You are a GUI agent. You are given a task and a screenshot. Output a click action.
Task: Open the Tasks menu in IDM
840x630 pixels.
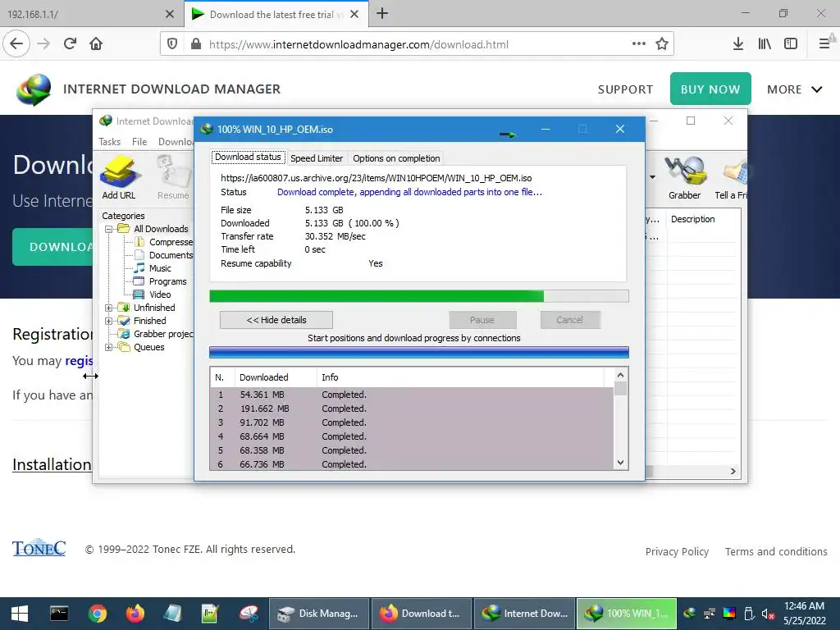tap(109, 141)
